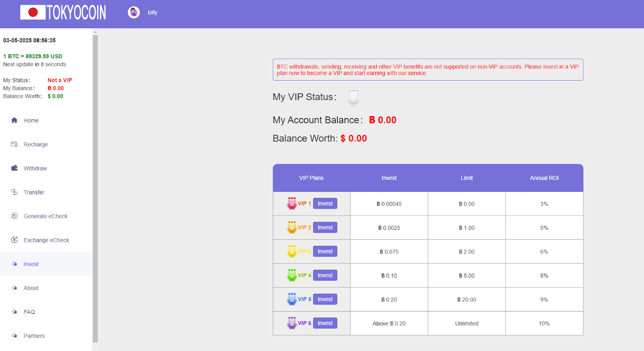Image resolution: width=644 pixels, height=351 pixels.
Task: Click the VIP 4 green medal icon
Action: (x=292, y=275)
